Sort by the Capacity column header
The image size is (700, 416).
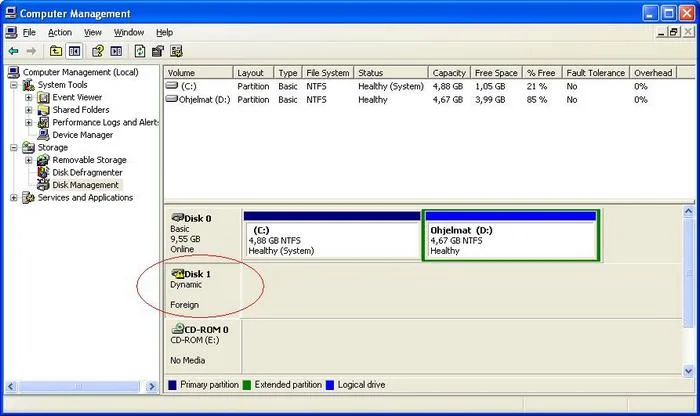click(449, 73)
